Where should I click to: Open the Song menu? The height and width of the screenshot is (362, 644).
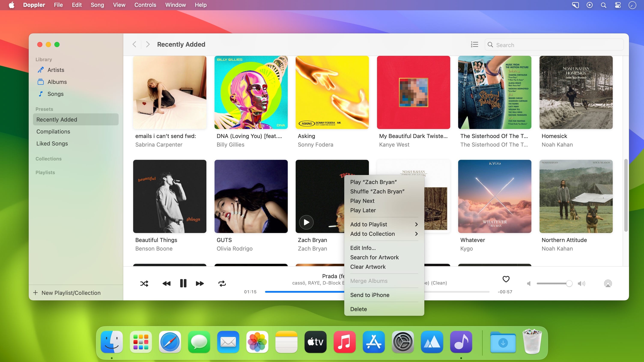(x=97, y=5)
